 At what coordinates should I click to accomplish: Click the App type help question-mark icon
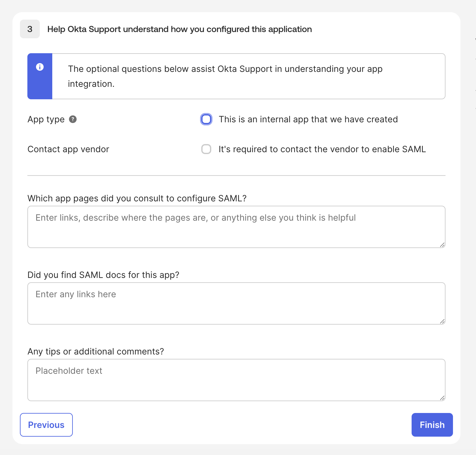pos(73,119)
